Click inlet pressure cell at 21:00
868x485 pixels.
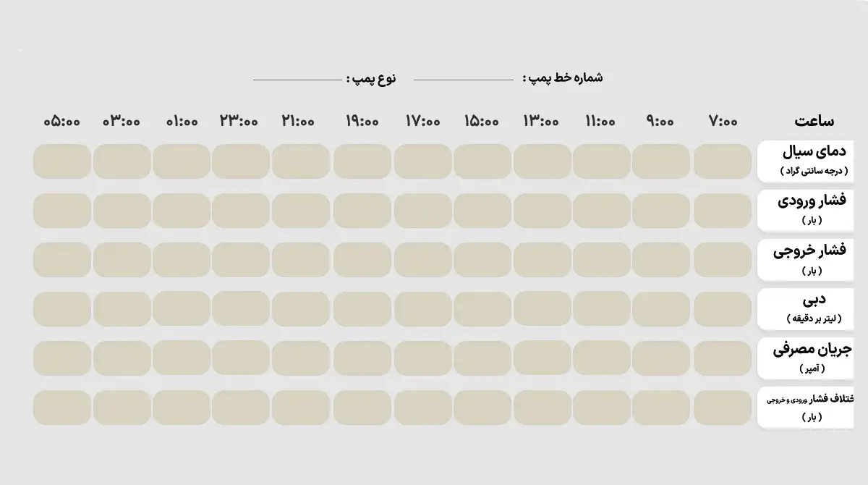point(301,211)
